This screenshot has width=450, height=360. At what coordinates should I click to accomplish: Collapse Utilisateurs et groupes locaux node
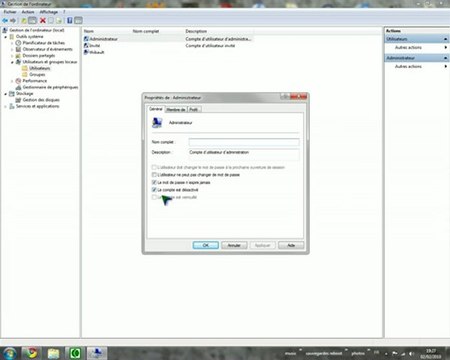12,62
